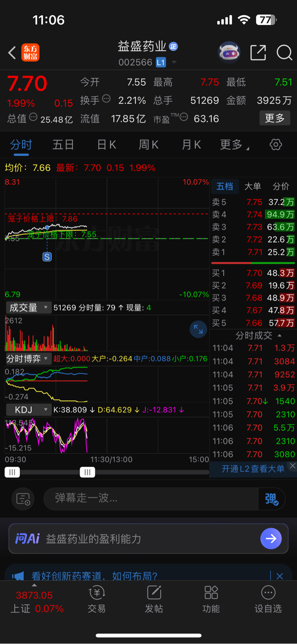Tap the right time range slider handle
This screenshot has width=297, height=644.
[87, 472]
